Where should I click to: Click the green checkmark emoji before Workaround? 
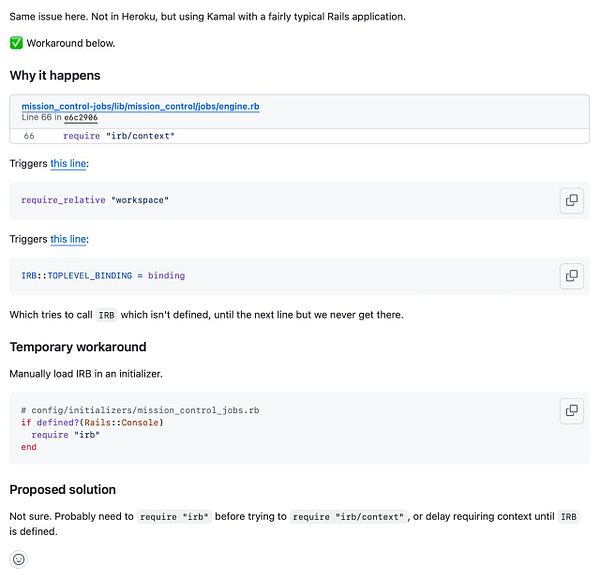click(x=16, y=43)
